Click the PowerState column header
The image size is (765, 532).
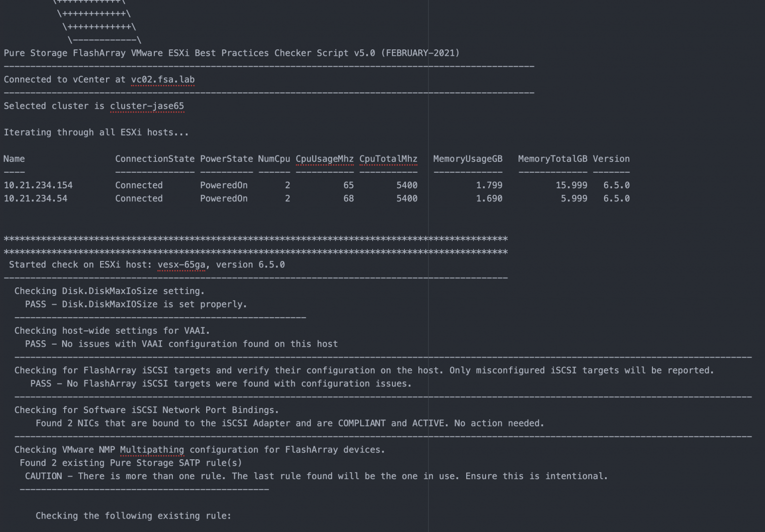coord(227,158)
